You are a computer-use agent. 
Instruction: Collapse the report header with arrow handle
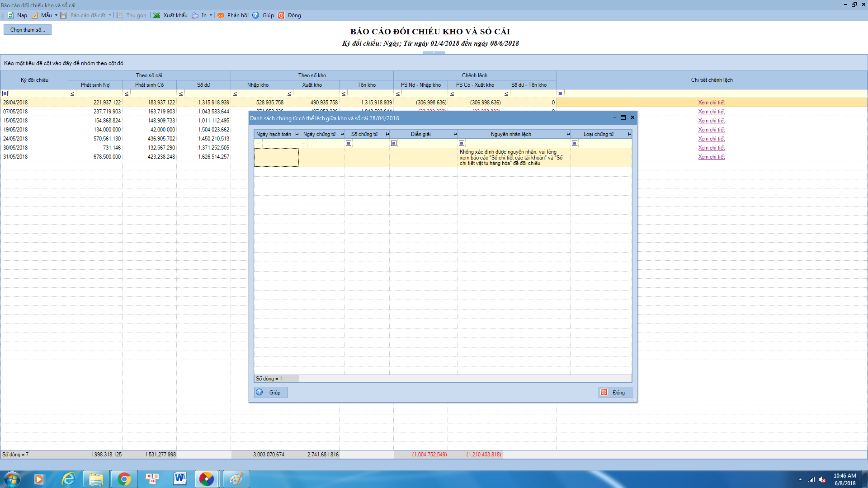point(434,53)
